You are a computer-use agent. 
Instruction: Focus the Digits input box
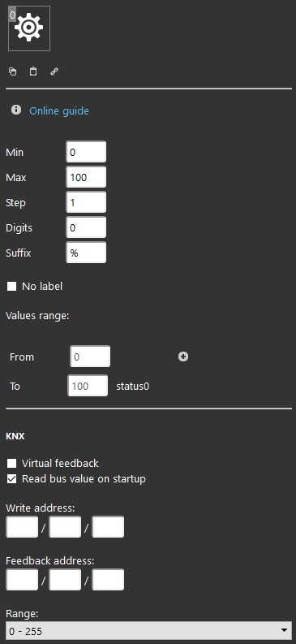click(x=86, y=227)
